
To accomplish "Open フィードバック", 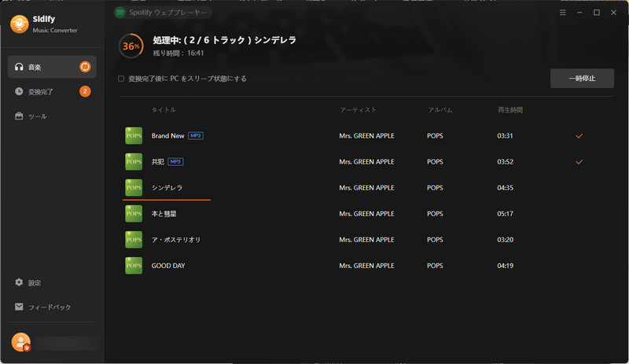I will coord(52,307).
